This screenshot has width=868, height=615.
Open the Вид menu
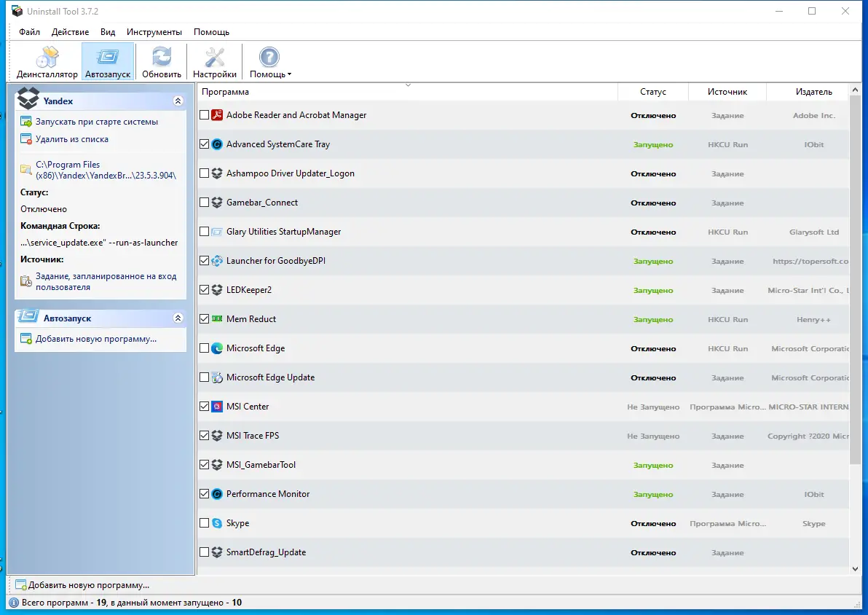click(x=108, y=32)
